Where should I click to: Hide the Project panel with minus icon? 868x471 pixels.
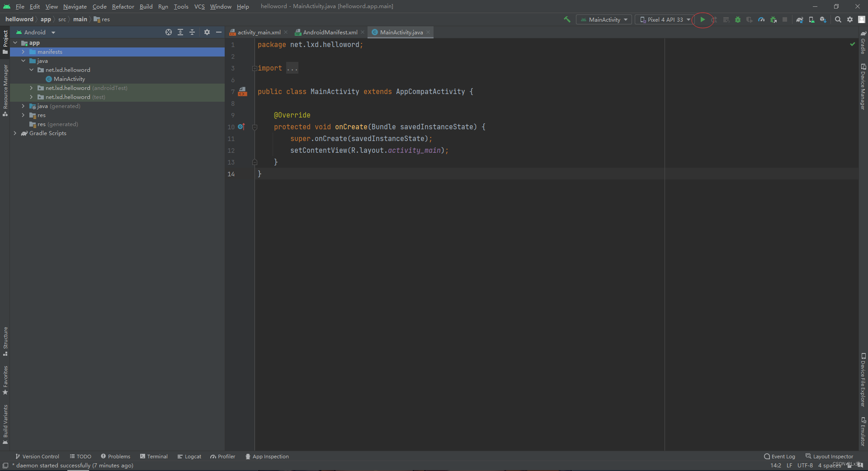tap(219, 32)
